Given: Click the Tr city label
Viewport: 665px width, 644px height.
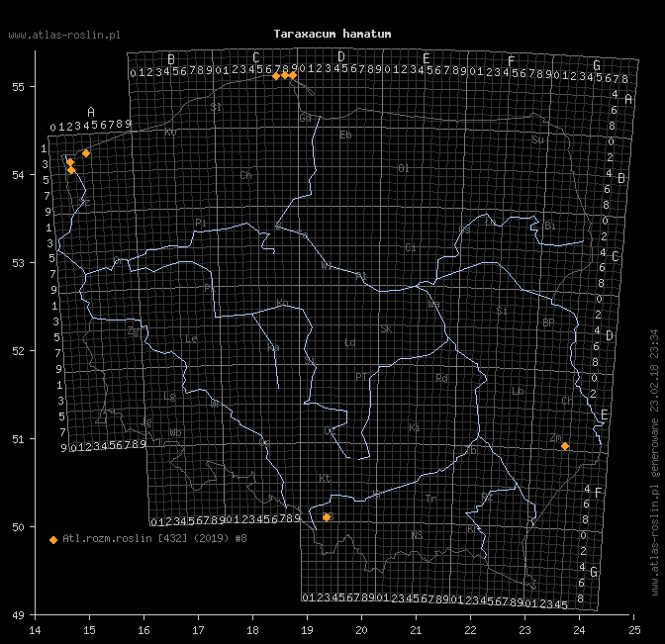Looking at the screenshot, I should click(430, 499).
